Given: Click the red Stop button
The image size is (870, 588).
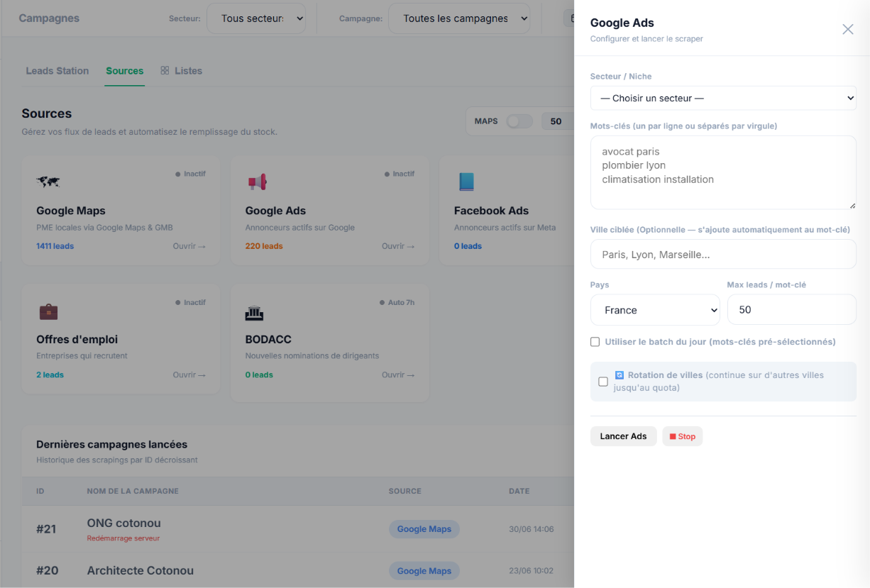Looking at the screenshot, I should [x=683, y=436].
